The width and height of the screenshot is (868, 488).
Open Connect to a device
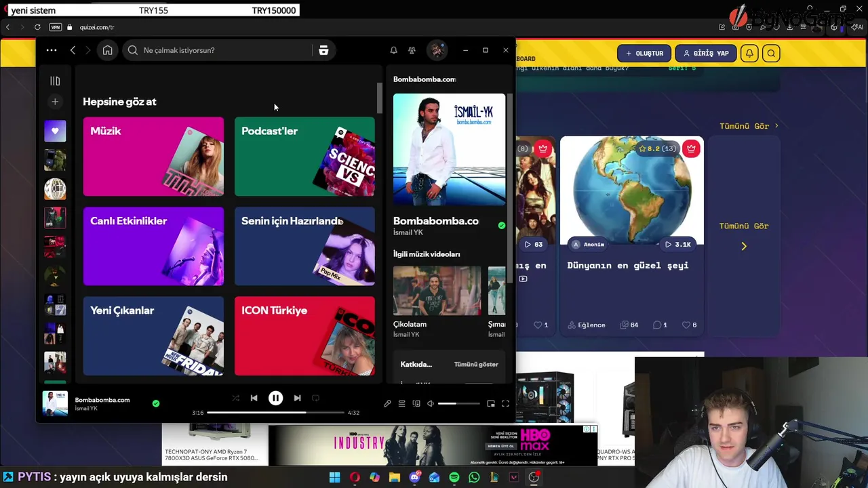tap(416, 403)
